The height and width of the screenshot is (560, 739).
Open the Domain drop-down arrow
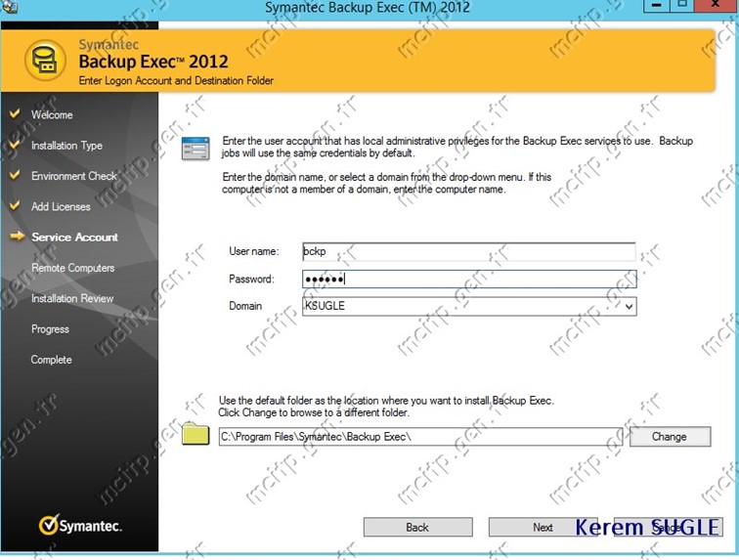click(629, 307)
